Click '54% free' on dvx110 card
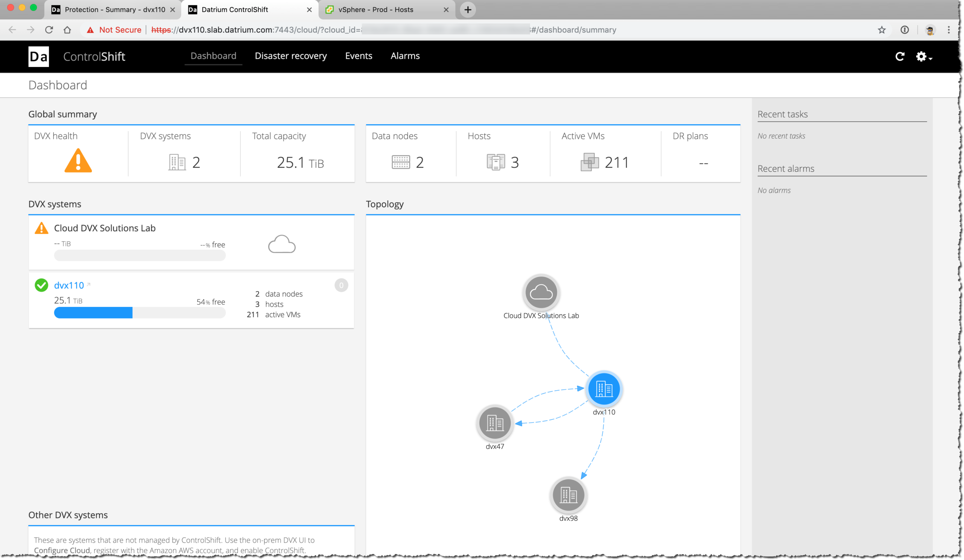Image resolution: width=964 pixels, height=560 pixels. click(x=211, y=302)
